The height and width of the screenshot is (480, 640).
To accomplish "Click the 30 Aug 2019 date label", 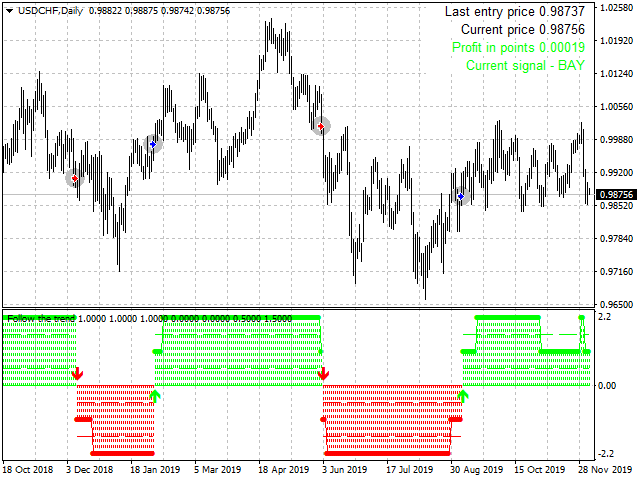I will click(x=476, y=470).
